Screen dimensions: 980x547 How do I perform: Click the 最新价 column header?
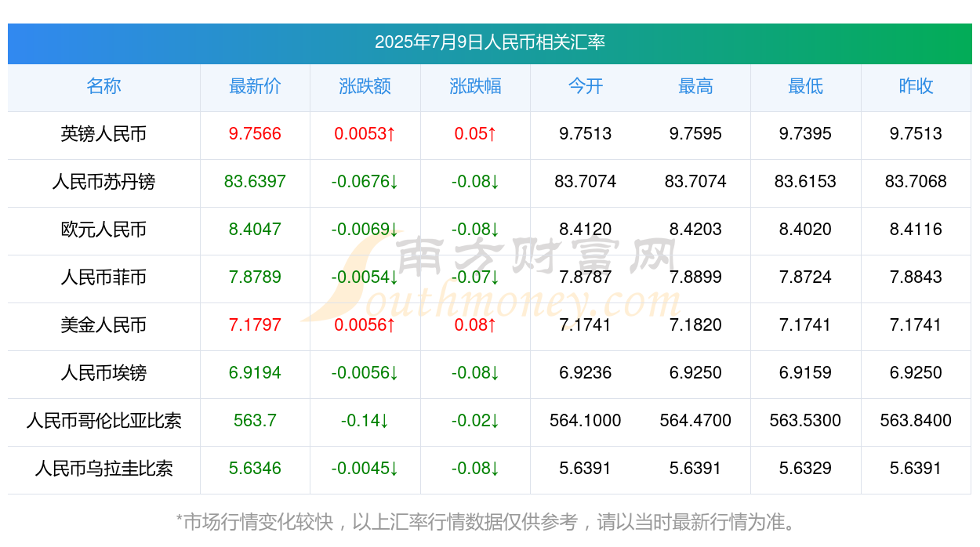(255, 86)
